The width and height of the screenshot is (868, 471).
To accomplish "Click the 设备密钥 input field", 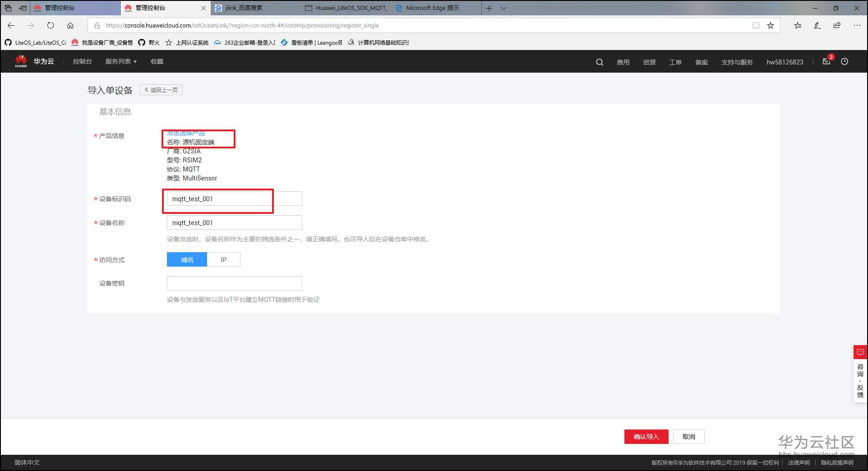I will click(235, 283).
